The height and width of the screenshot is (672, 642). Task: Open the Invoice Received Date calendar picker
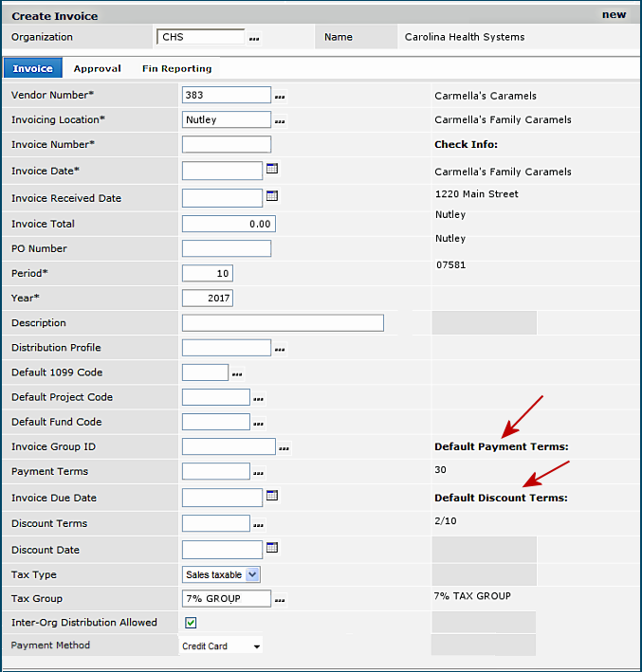[272, 197]
